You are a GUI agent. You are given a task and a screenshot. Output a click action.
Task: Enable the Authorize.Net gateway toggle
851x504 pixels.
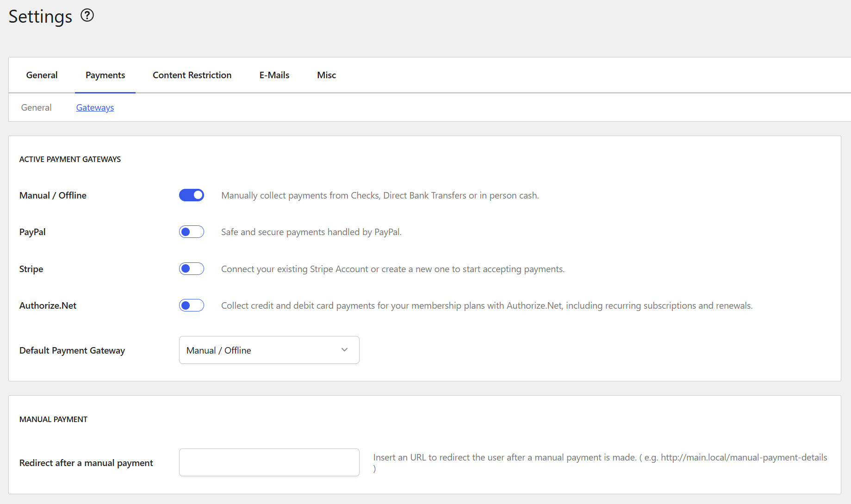coord(192,305)
